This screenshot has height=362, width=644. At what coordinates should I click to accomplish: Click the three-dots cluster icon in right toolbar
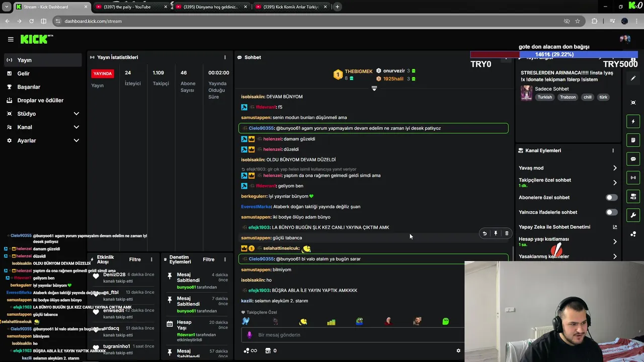pos(633,234)
